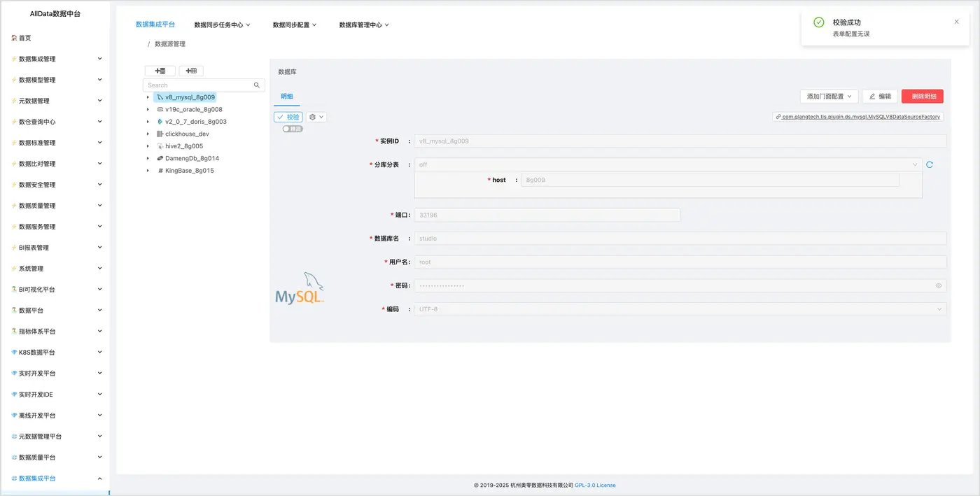Image resolution: width=980 pixels, height=496 pixels.
Task: Click the Oracle icon beside v19c_oracle_8g008
Action: [x=160, y=110]
